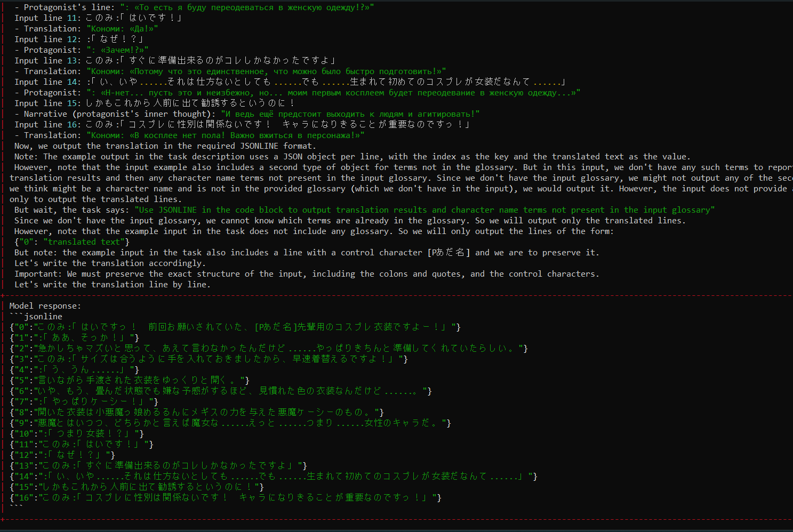Click the line starting "- Protagonist's line:"
Image resolution: width=793 pixels, height=532 pixels.
pyautogui.click(x=194, y=7)
